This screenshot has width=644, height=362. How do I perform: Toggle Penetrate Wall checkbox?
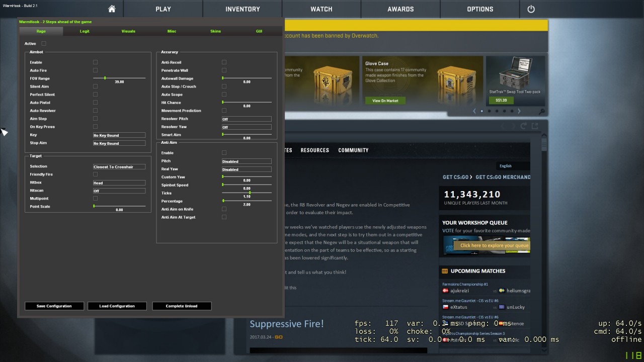(224, 70)
